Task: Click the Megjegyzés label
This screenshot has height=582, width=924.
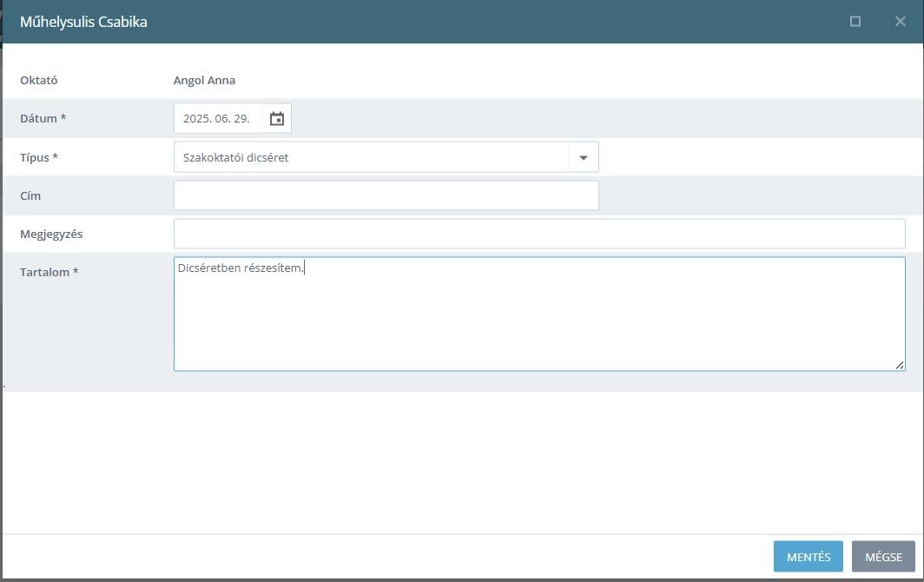Action: 51,234
